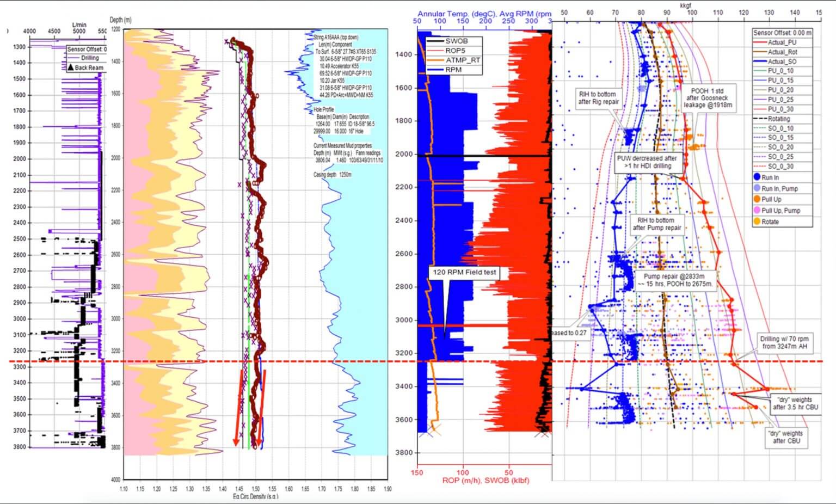Select the SO_0_20 legend entry
Screen dimensions: 836x504
(x=773, y=147)
